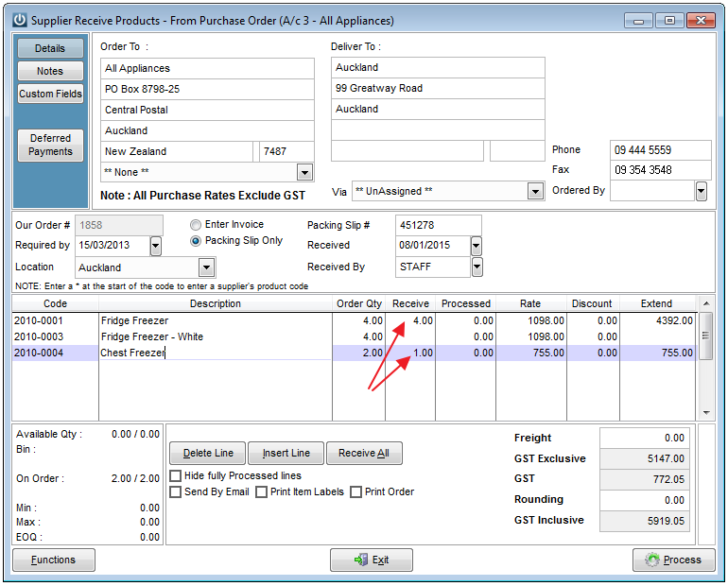Expand the Ordered By dropdown arrow
This screenshot has width=728, height=586.
point(702,191)
